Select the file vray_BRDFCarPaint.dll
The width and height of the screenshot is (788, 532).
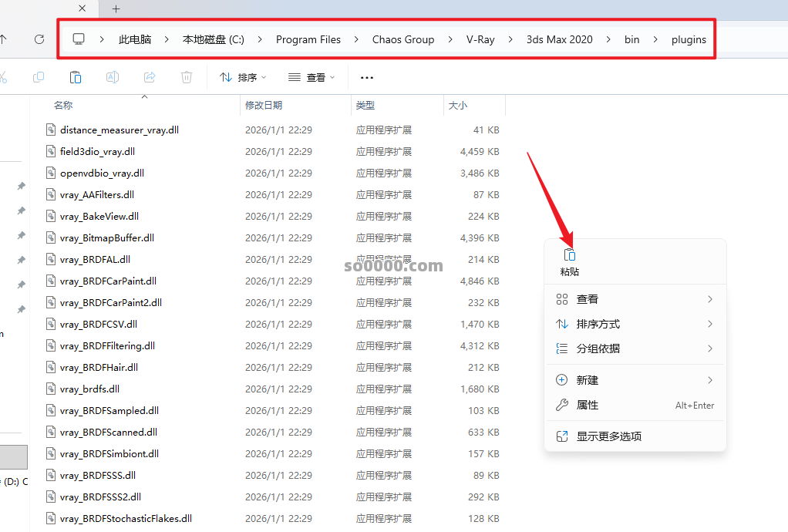click(x=108, y=281)
